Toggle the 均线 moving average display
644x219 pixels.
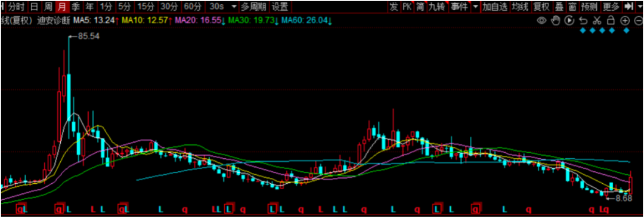[x=520, y=7]
